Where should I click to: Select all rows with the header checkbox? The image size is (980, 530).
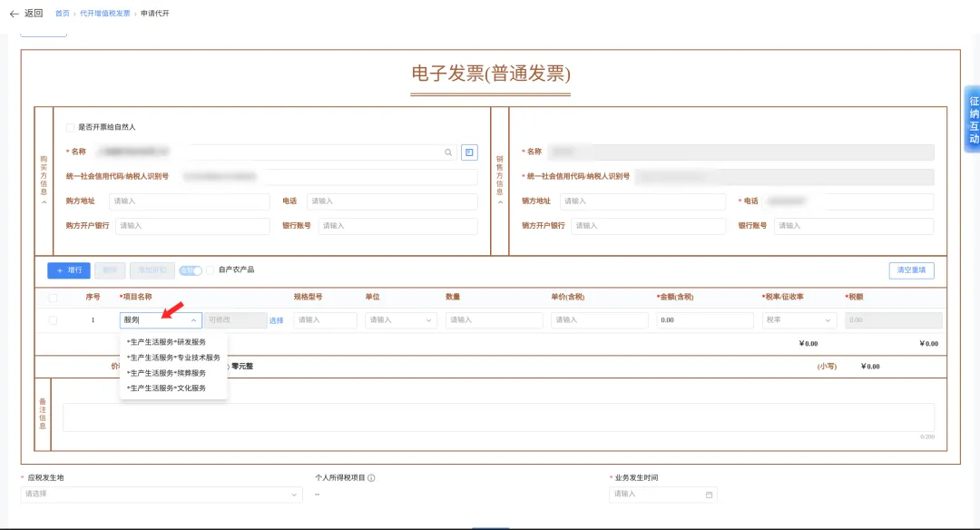(x=54, y=298)
